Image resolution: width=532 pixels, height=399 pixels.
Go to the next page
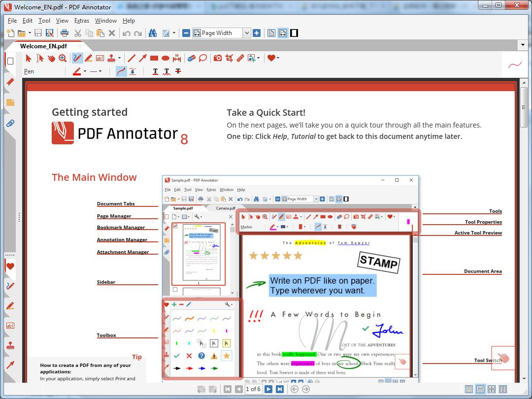click(x=267, y=389)
